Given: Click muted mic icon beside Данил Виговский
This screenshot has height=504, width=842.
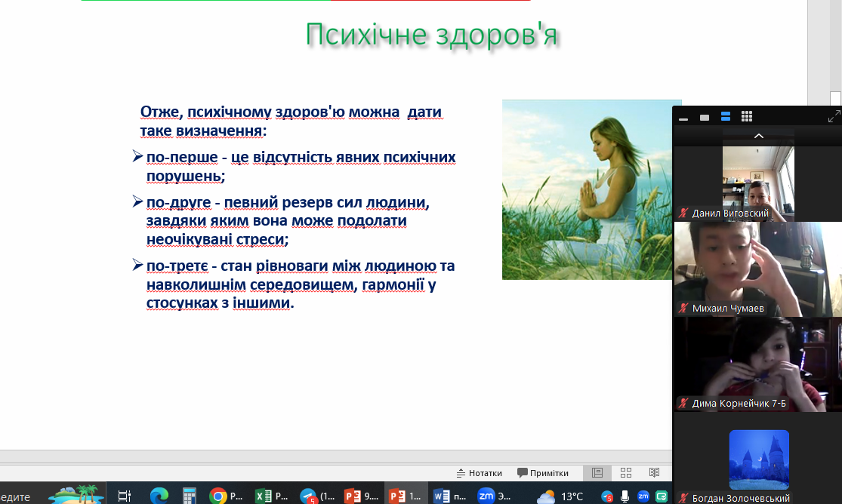Looking at the screenshot, I should [683, 213].
